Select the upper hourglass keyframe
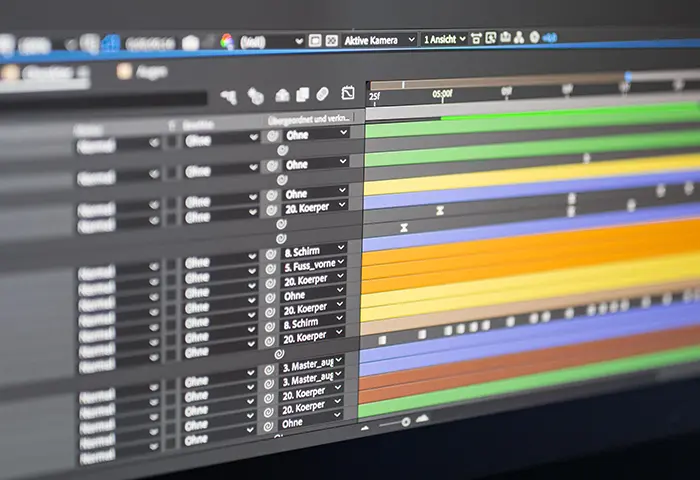 tap(440, 210)
